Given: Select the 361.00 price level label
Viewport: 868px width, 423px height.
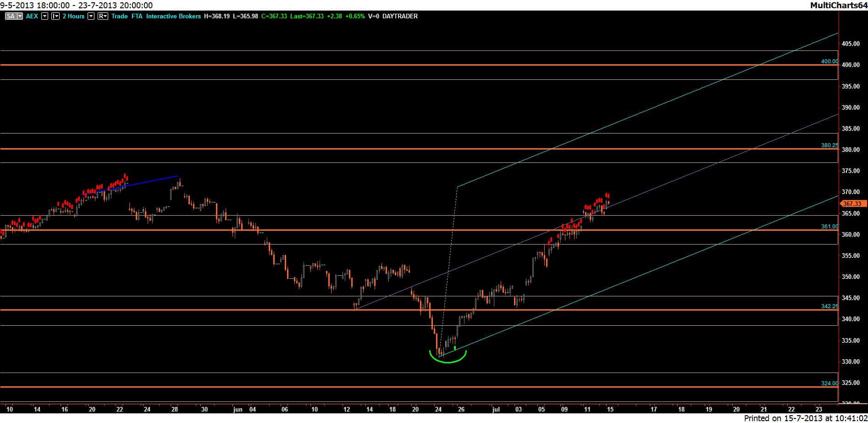Looking at the screenshot, I should click(x=829, y=226).
